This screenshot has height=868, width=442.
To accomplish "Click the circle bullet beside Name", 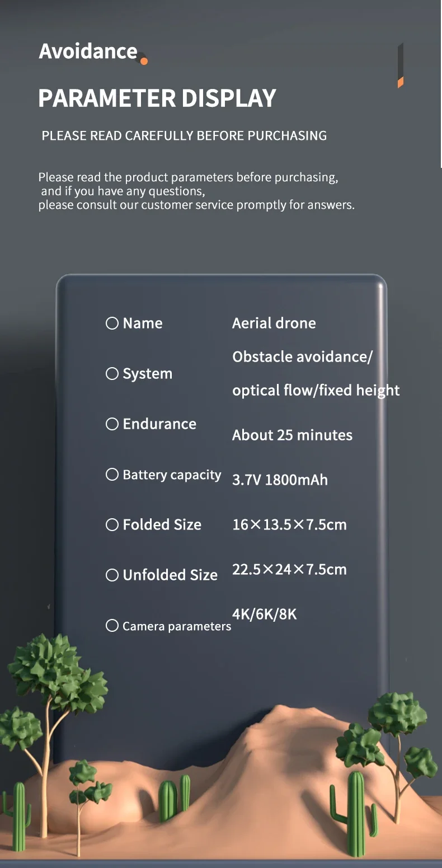I will click(112, 323).
